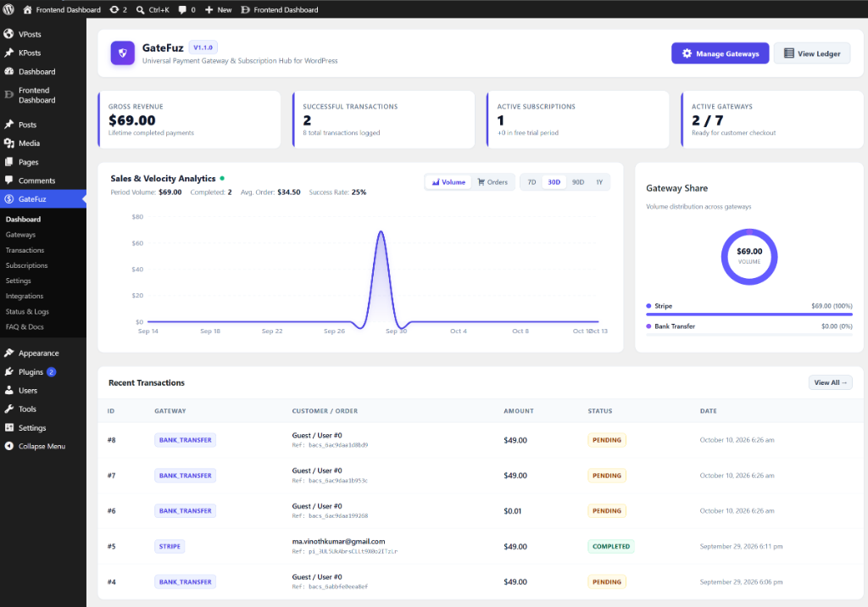The height and width of the screenshot is (607, 868).
Task: Open the comments bubble in admin bar
Action: (182, 9)
